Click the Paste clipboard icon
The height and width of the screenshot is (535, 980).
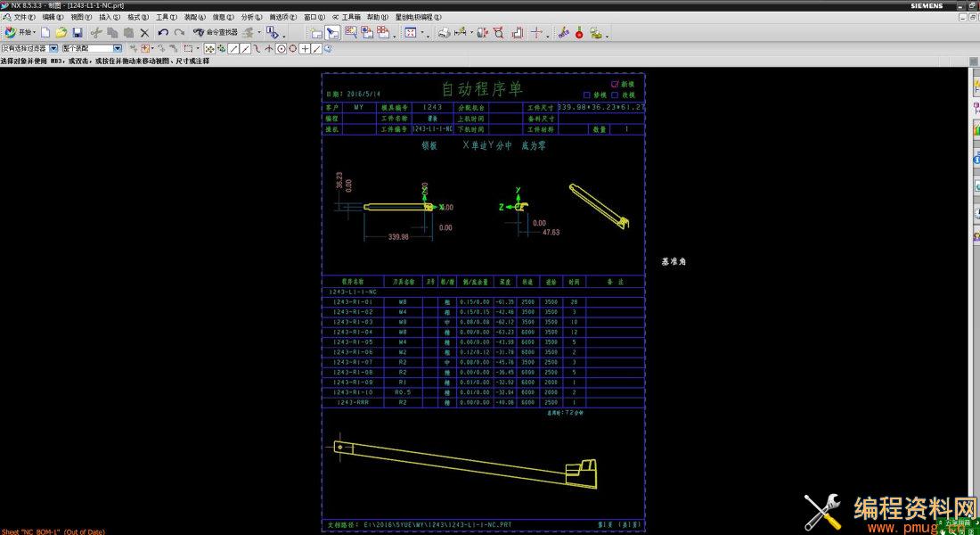128,32
